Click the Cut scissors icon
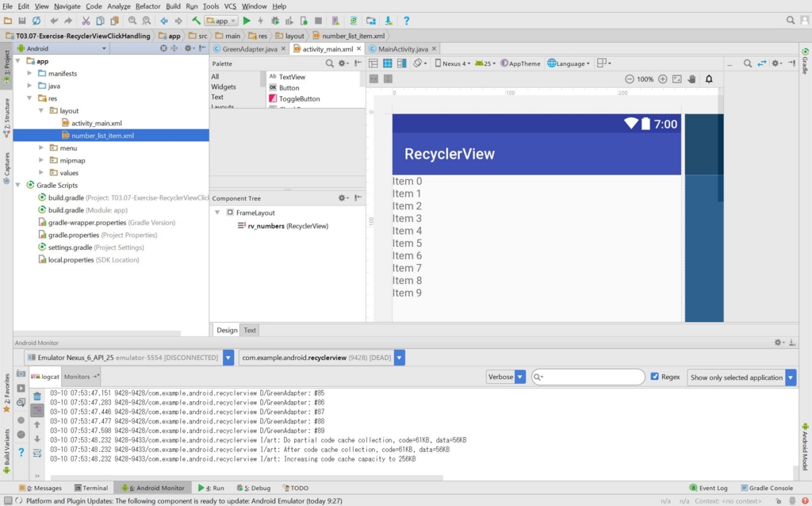Image resolution: width=812 pixels, height=506 pixels. click(x=86, y=21)
